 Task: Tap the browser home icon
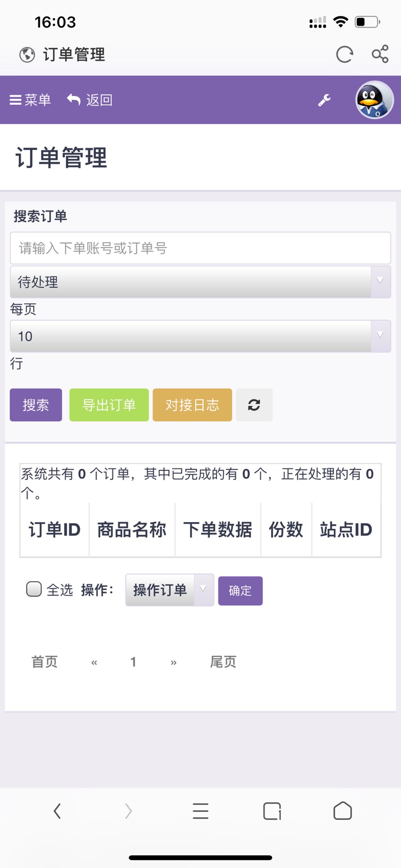(x=343, y=811)
